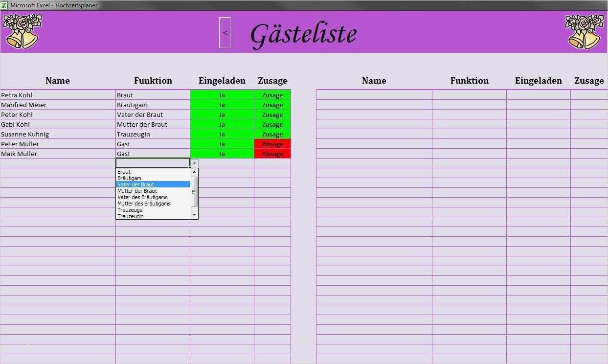Click the Name column header on the left
This screenshot has height=364, width=608.
tap(57, 81)
